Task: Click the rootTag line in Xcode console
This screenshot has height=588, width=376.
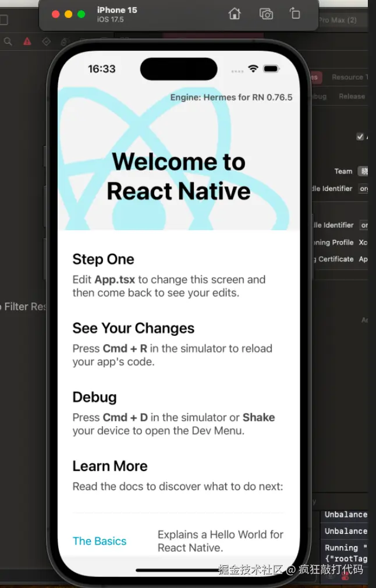Action: (346, 559)
